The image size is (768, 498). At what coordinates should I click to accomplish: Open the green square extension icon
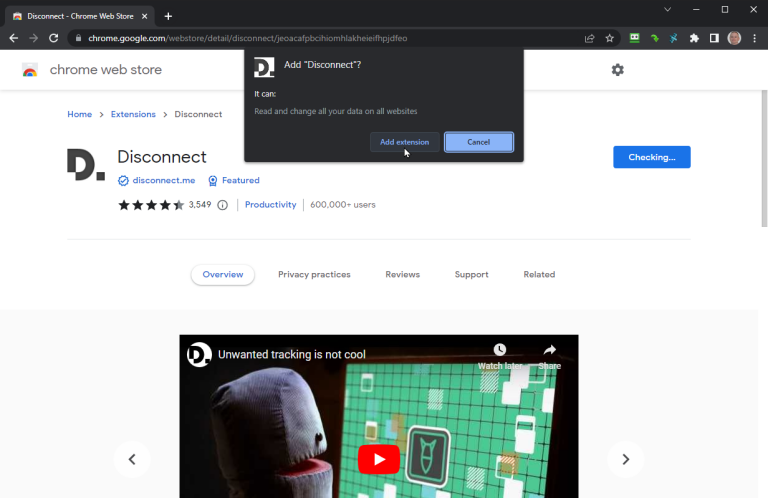(634, 38)
